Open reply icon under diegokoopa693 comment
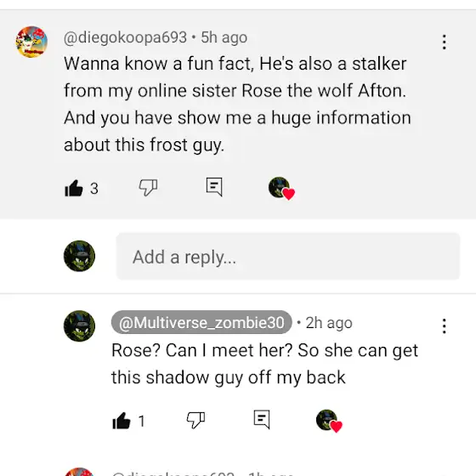This screenshot has width=476, height=476. tap(214, 187)
